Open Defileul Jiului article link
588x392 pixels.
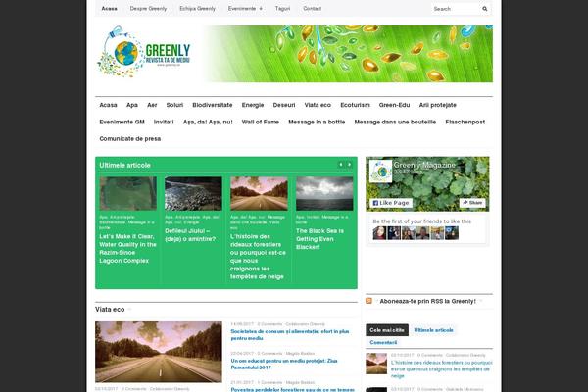pyautogui.click(x=190, y=235)
